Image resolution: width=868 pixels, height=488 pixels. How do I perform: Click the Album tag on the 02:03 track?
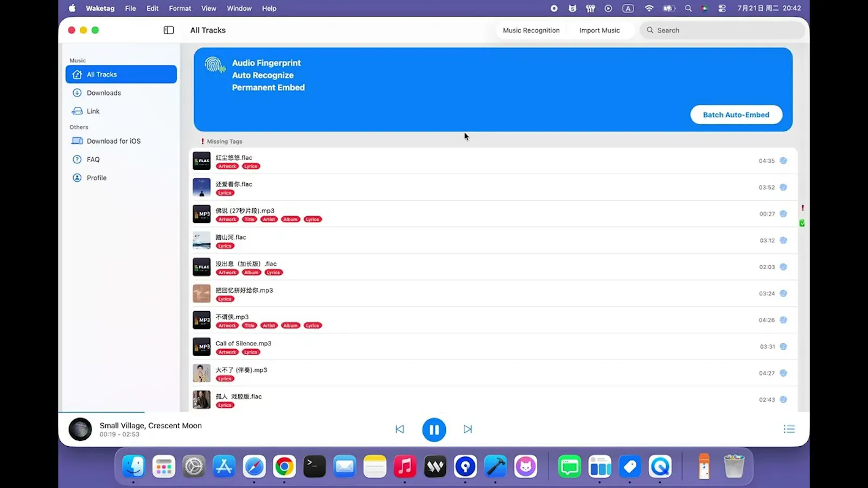(x=251, y=273)
